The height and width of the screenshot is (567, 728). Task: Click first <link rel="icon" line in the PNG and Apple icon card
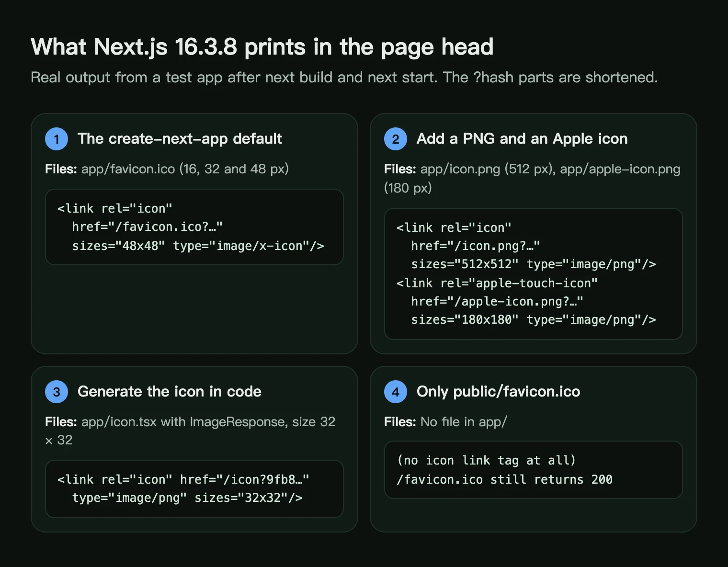[x=454, y=227]
